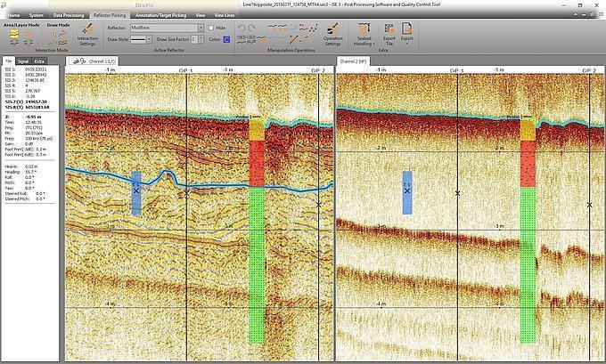The width and height of the screenshot is (606, 364).
Task: Open the View Lines ribbon tab
Action: click(225, 15)
